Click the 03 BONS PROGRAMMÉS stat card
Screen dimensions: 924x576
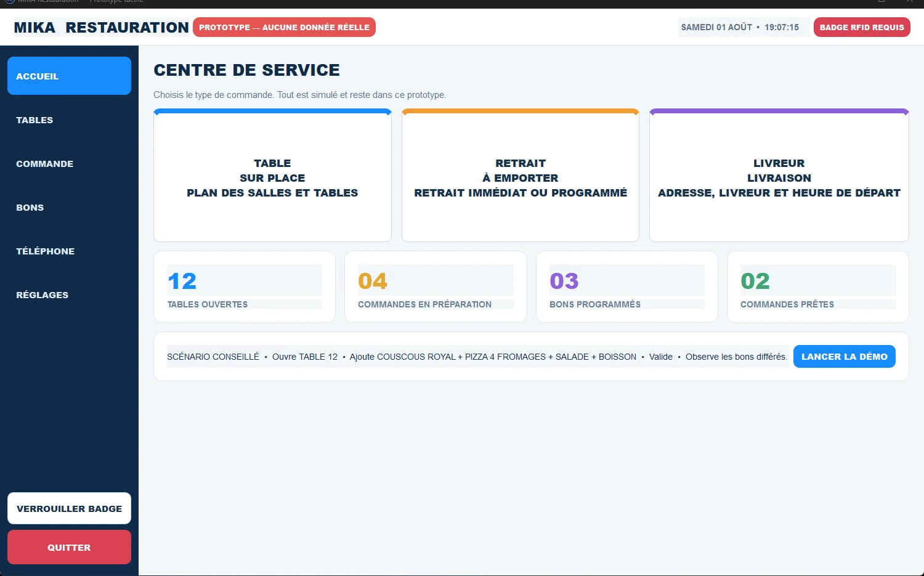[x=627, y=286]
